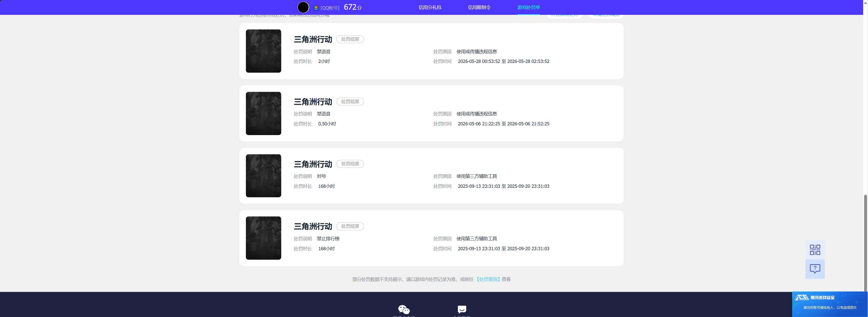Image resolution: width=868 pixels, height=317 pixels.
Task: Open game thumbnail of 禁止排行榜 penalty
Action: click(x=264, y=238)
